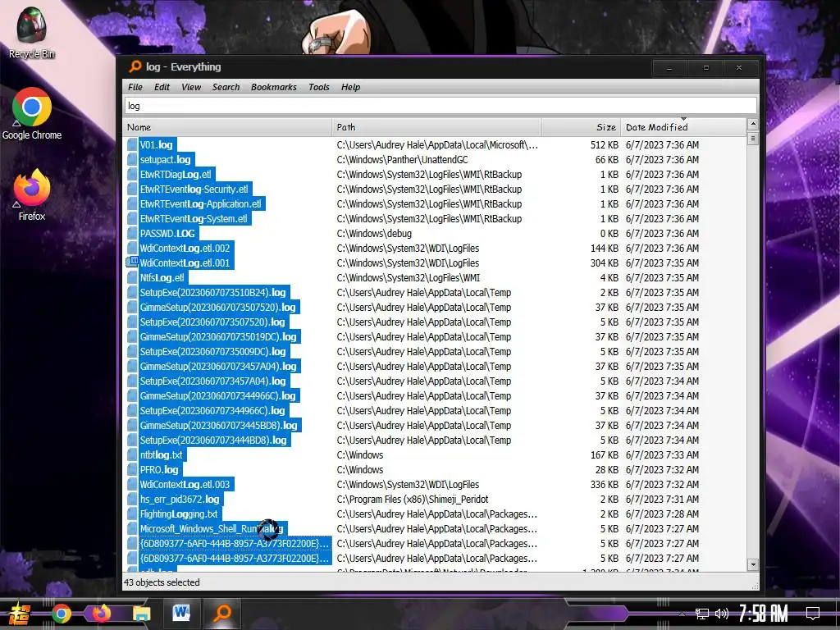Click the 512 KB size cell

pos(605,144)
